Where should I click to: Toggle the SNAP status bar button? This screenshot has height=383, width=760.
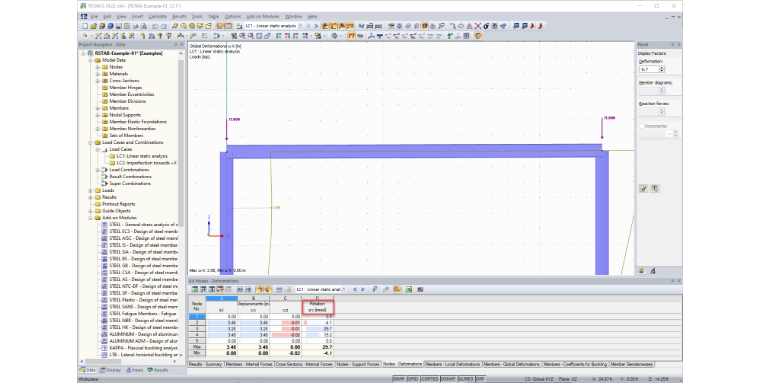pos(399,379)
